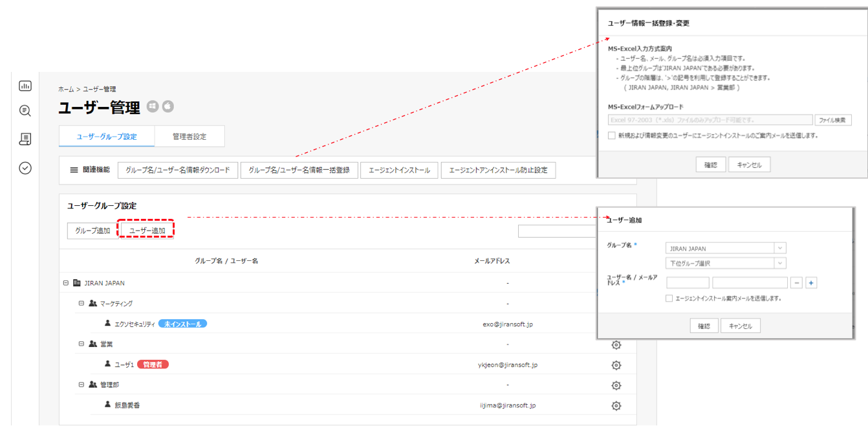Click the エージェントインストール button
This screenshot has height=439, width=868.
[399, 170]
